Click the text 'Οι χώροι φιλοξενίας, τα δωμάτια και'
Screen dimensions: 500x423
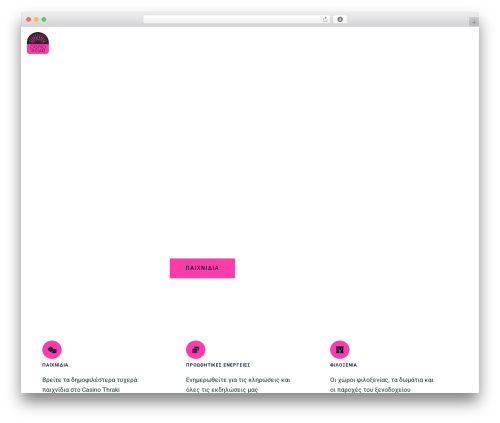tap(382, 380)
